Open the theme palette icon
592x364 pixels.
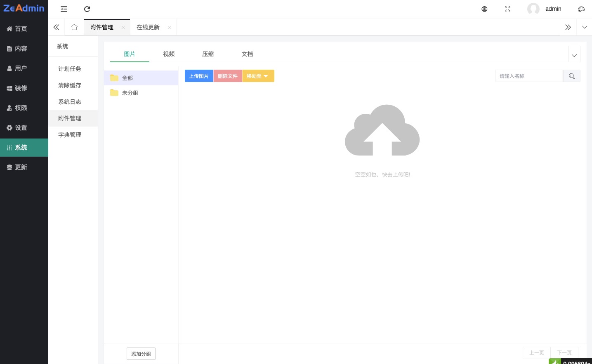pyautogui.click(x=581, y=9)
